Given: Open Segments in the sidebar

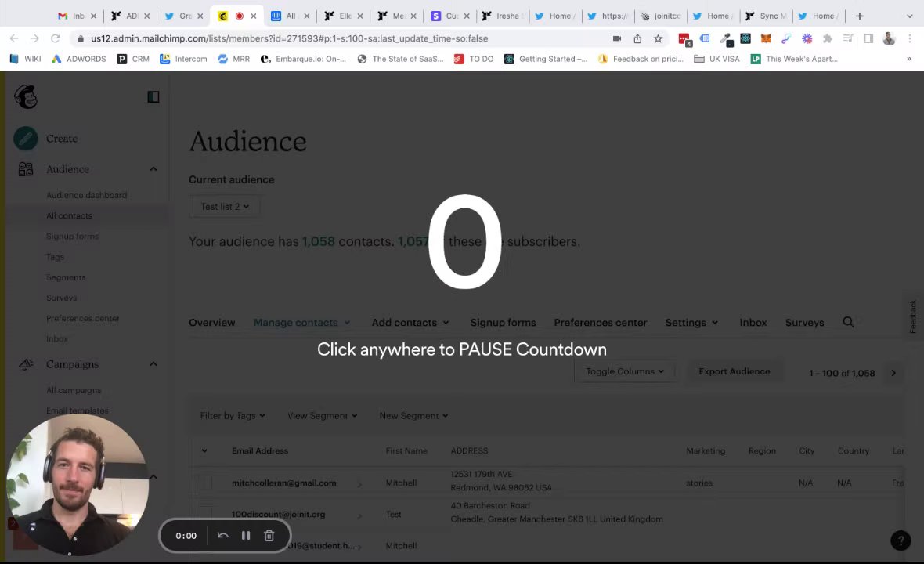Looking at the screenshot, I should pyautogui.click(x=66, y=277).
